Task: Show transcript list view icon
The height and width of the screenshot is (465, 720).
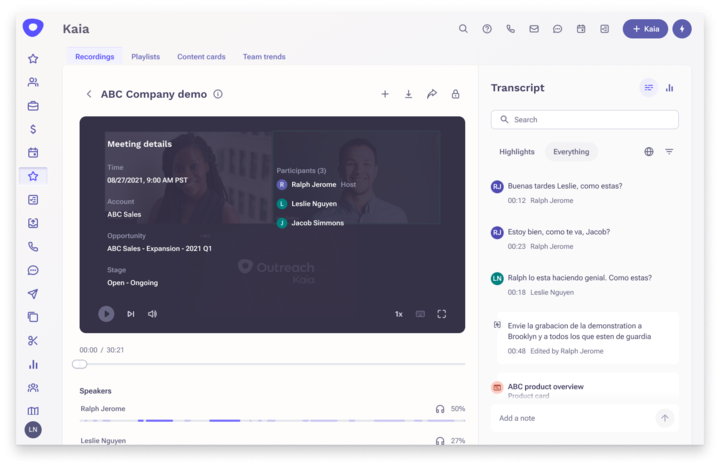Action: (649, 88)
